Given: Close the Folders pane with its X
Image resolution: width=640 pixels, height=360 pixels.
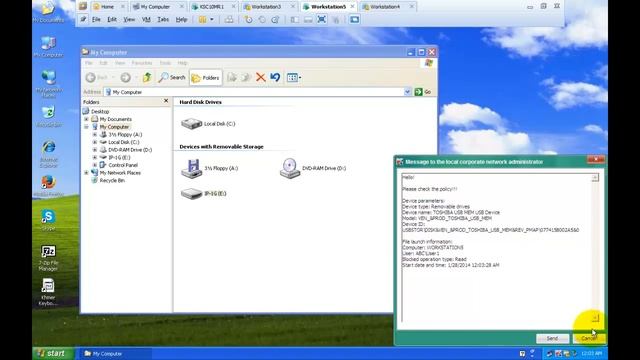Looking at the screenshot, I should [166, 101].
